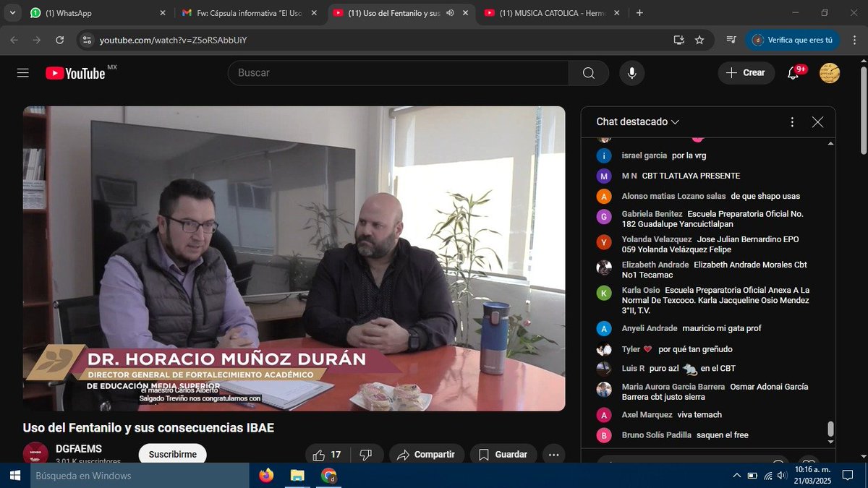Click the video title Uso del Fentanilo

(149, 428)
